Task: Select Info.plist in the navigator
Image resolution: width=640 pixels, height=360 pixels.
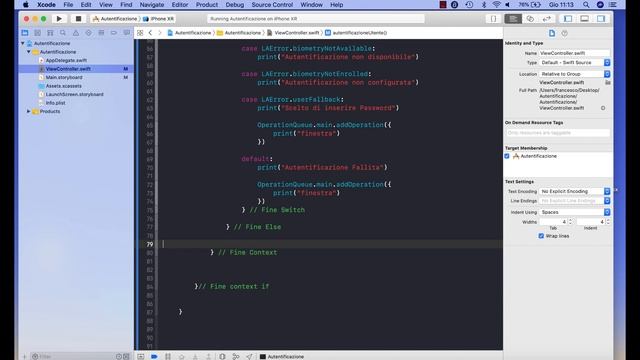Action: (56, 103)
